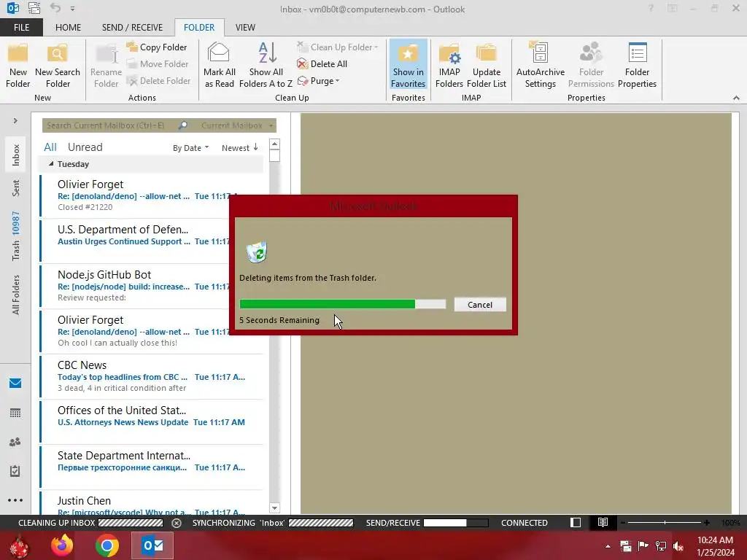Open Calendar view icon
This screenshot has width=747, height=560.
[x=15, y=413]
